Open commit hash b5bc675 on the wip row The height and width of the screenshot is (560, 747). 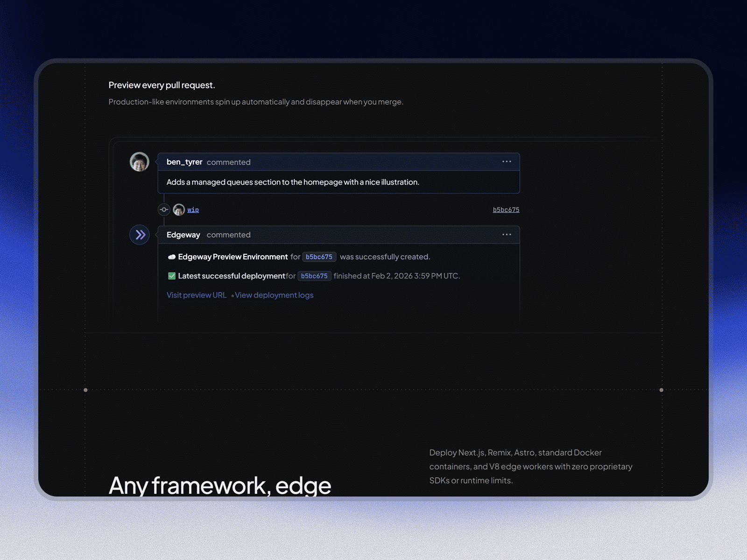(506, 210)
